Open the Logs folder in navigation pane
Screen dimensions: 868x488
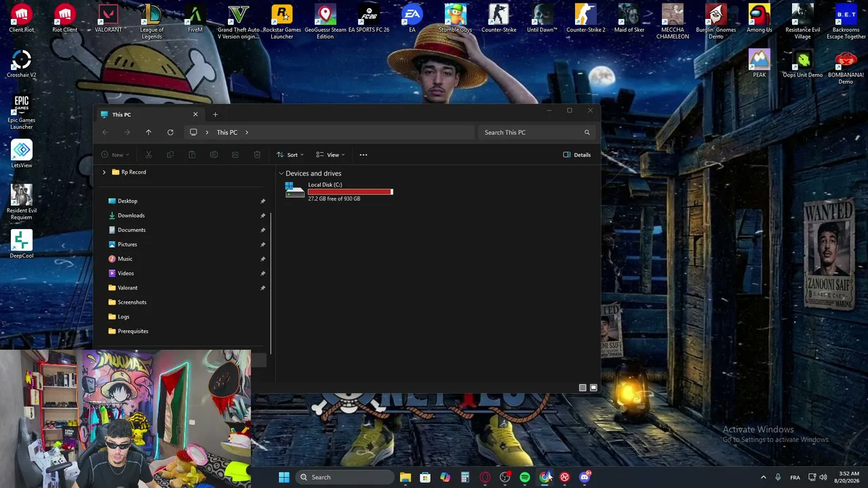(x=123, y=317)
